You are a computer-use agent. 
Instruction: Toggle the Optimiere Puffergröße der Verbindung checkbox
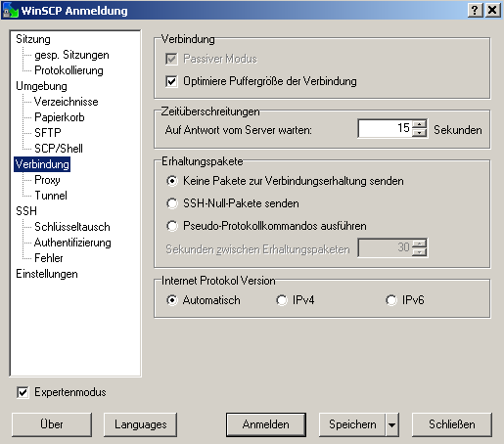point(171,81)
